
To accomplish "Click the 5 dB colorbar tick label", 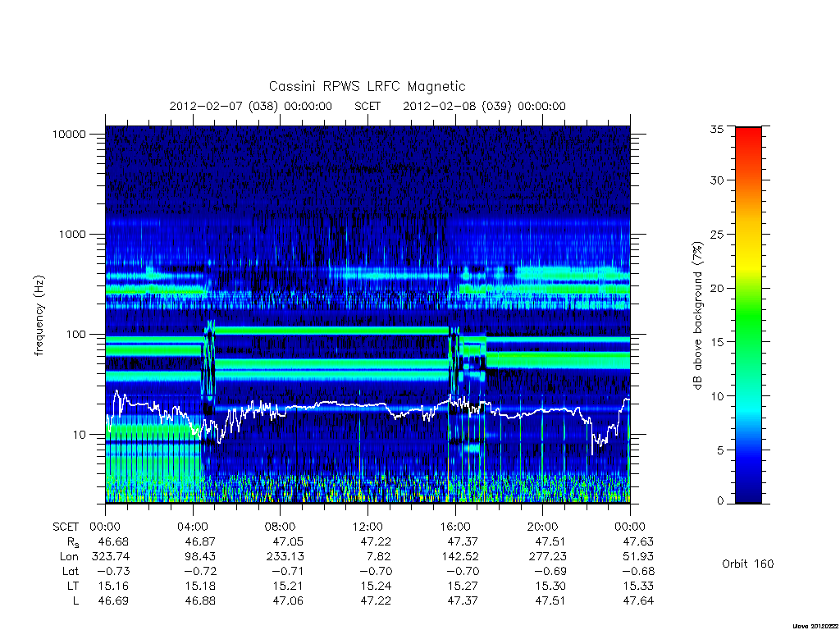I will (x=720, y=450).
